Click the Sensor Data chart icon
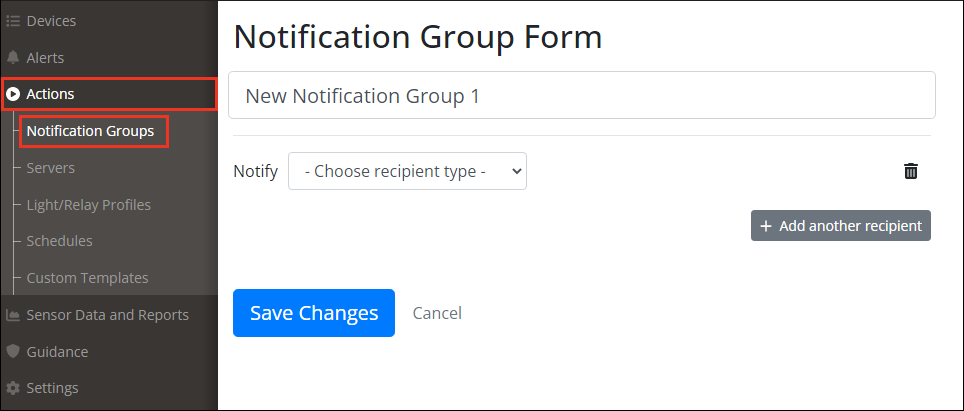 tap(13, 315)
